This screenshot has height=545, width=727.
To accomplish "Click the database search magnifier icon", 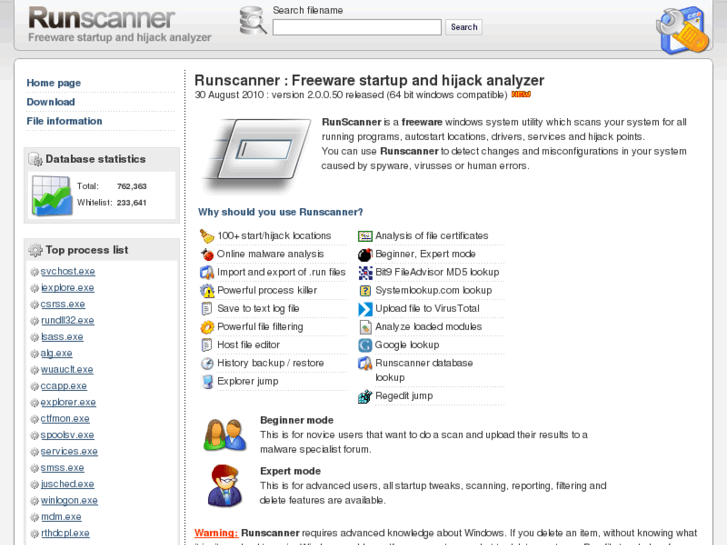I will click(251, 20).
